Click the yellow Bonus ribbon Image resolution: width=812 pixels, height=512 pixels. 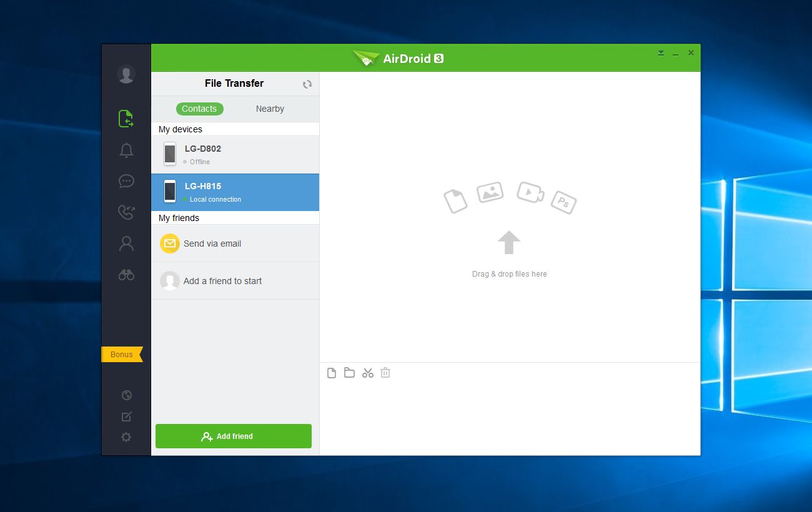[122, 354]
